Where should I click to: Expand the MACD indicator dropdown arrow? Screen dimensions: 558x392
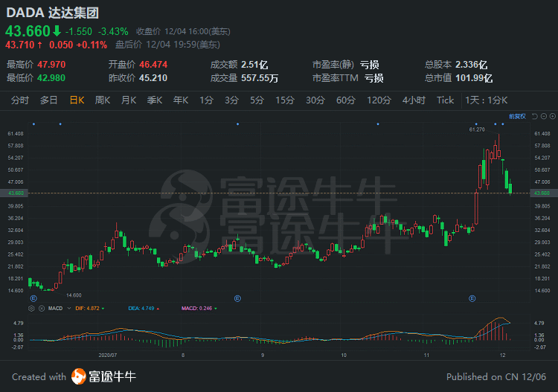pyautogui.click(x=69, y=309)
